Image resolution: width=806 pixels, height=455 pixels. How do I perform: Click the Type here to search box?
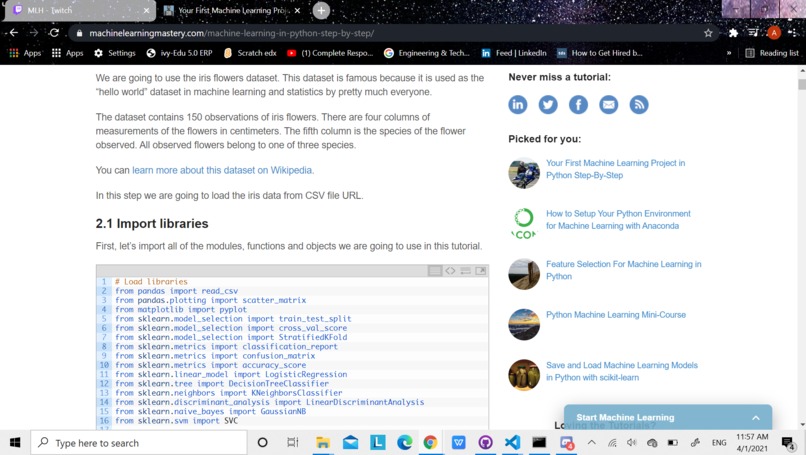pos(139,443)
